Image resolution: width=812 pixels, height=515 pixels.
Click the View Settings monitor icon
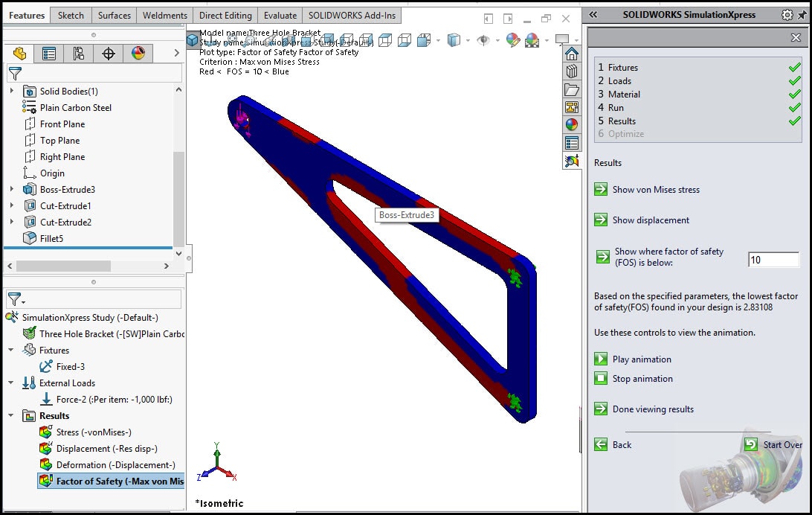(x=562, y=39)
